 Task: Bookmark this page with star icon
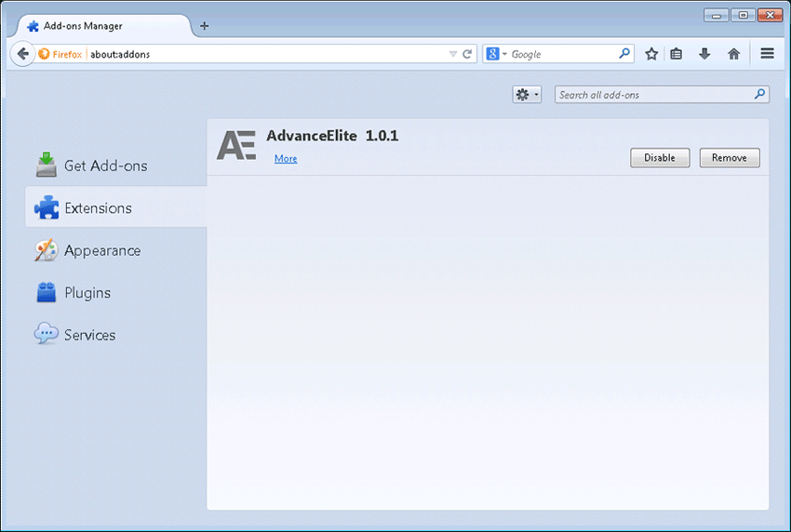click(x=651, y=54)
